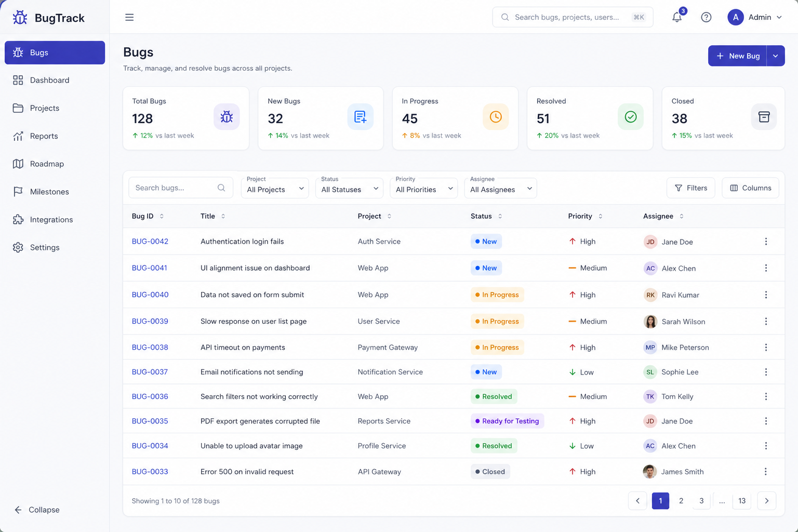
Task: Open bug link BUG-0038
Action: click(x=150, y=348)
